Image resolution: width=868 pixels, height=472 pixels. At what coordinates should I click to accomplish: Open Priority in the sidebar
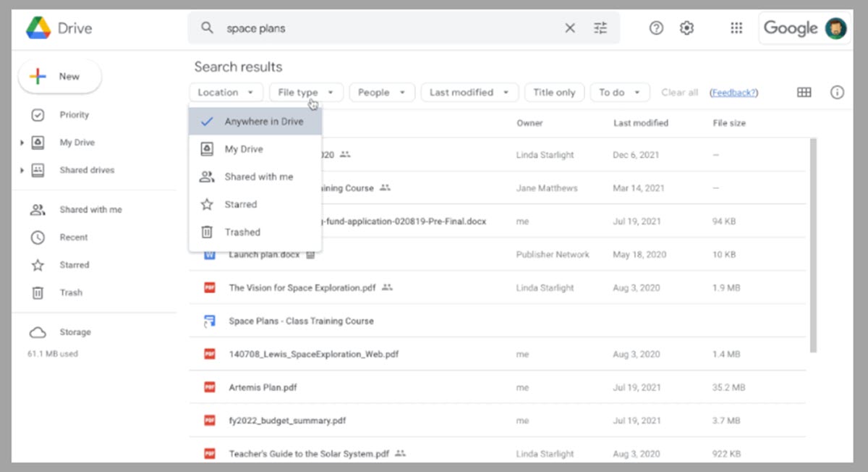pyautogui.click(x=74, y=115)
